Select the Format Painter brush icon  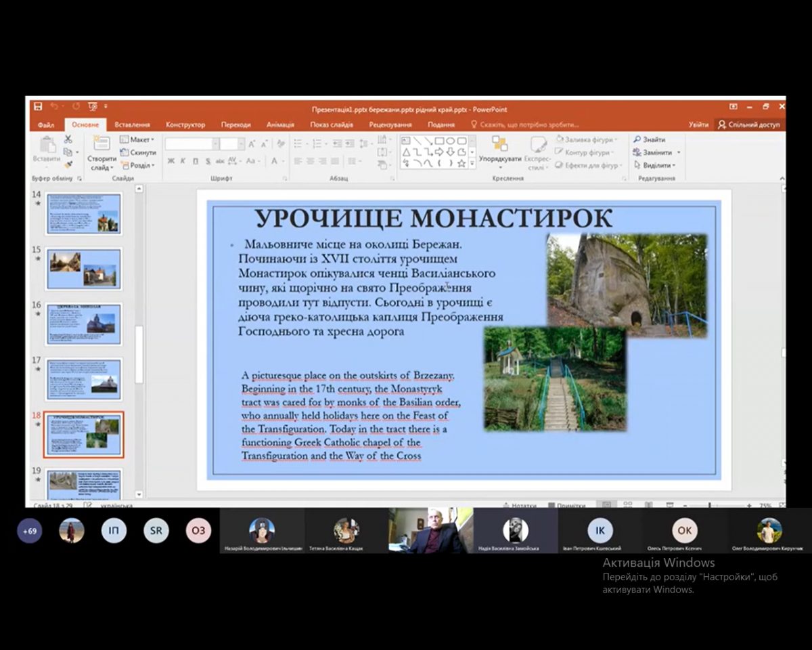pos(68,165)
